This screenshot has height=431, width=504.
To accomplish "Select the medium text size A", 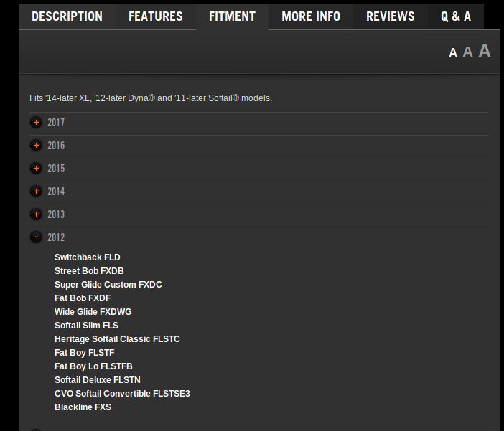I will (467, 52).
